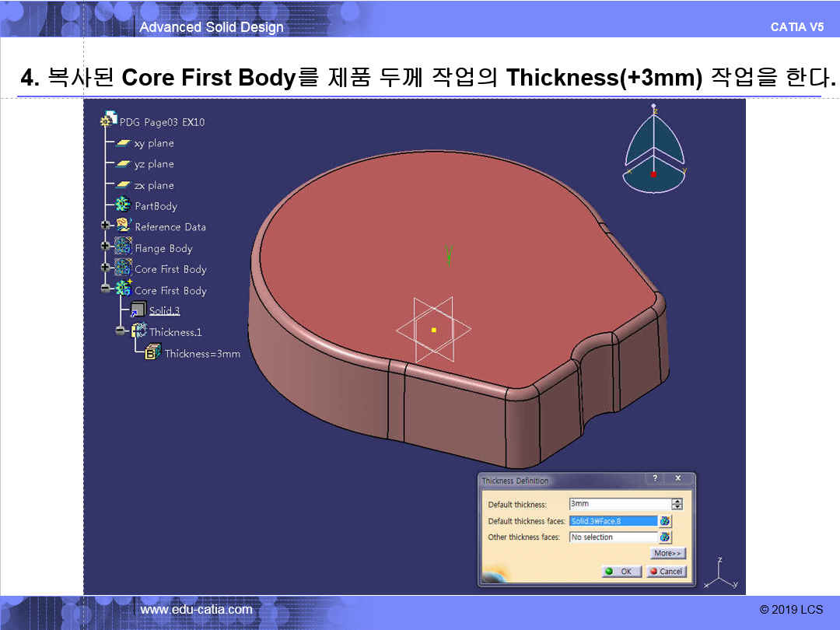Screen dimensions: 840x630
Task: Collapse the Thickness.1 node
Action: [120, 331]
